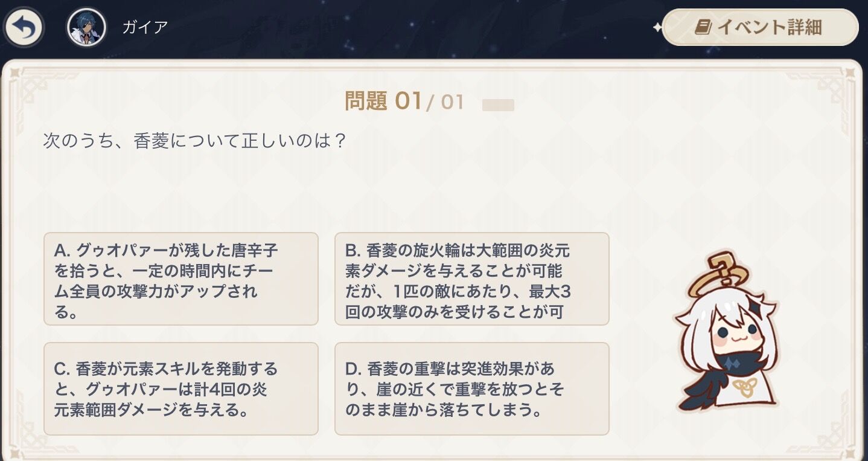
Task: Click the back arrow button
Action: 24,27
